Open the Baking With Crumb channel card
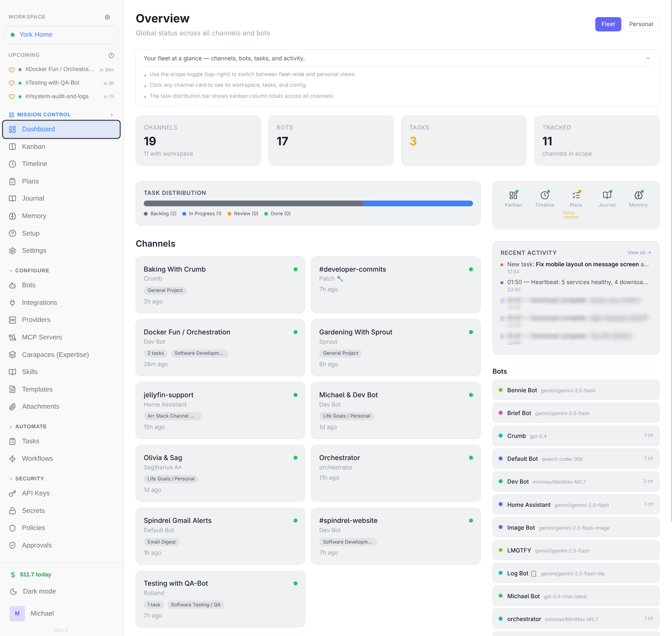This screenshot has width=672, height=636. tap(220, 284)
